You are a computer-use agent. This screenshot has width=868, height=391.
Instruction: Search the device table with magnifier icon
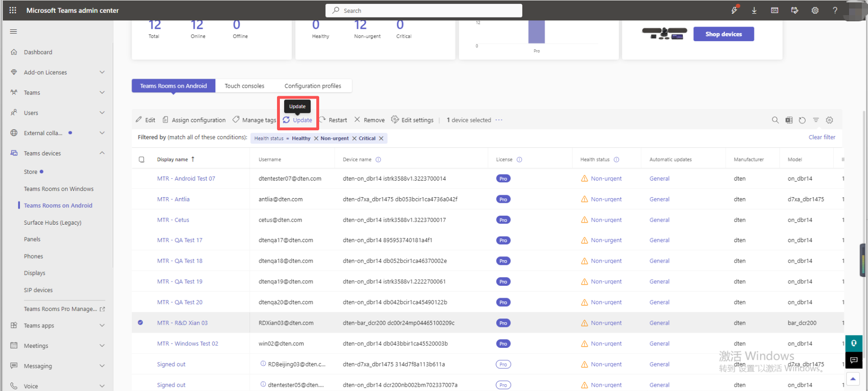(775, 120)
